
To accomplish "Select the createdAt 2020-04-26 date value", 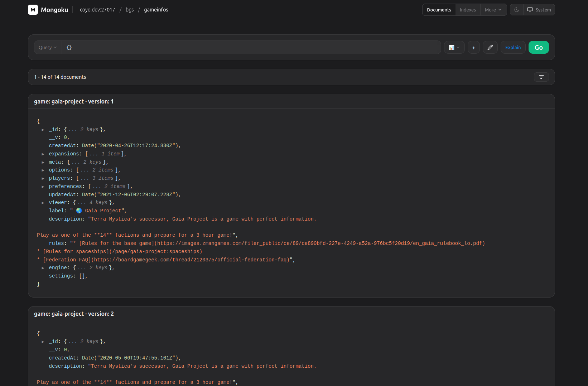I will (x=131, y=146).
